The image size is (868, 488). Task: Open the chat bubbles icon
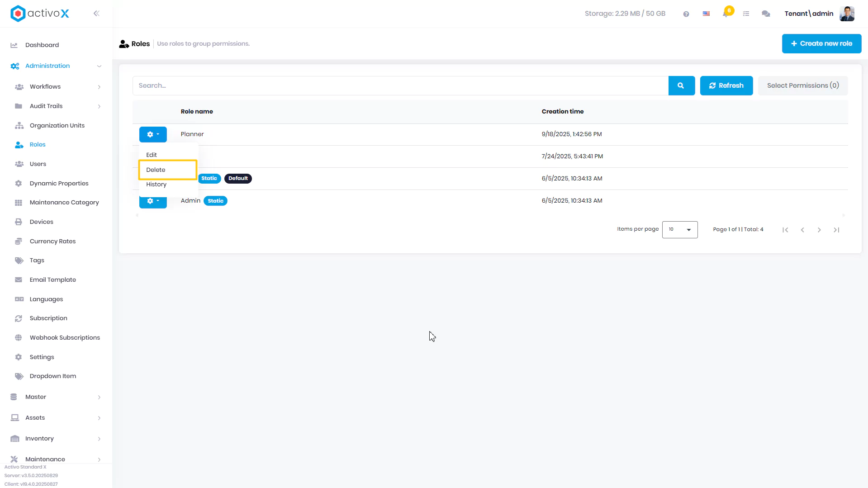tap(766, 14)
